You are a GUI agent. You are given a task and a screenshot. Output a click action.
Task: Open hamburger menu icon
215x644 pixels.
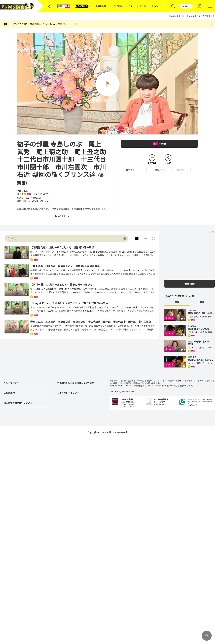tap(210, 6)
